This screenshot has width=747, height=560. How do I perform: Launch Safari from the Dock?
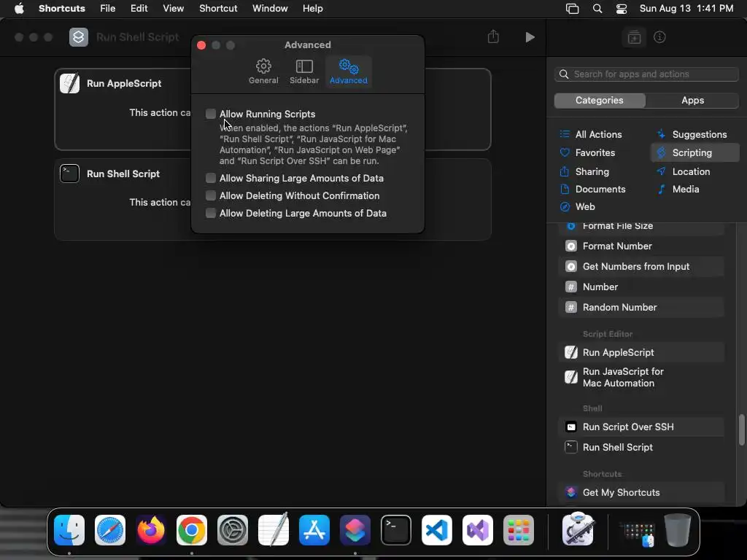pyautogui.click(x=110, y=530)
